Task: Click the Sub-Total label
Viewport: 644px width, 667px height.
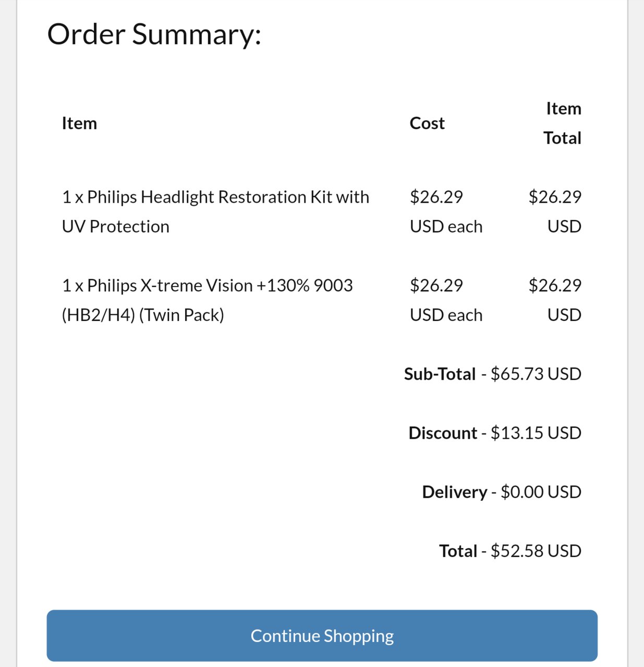Action: [440, 374]
